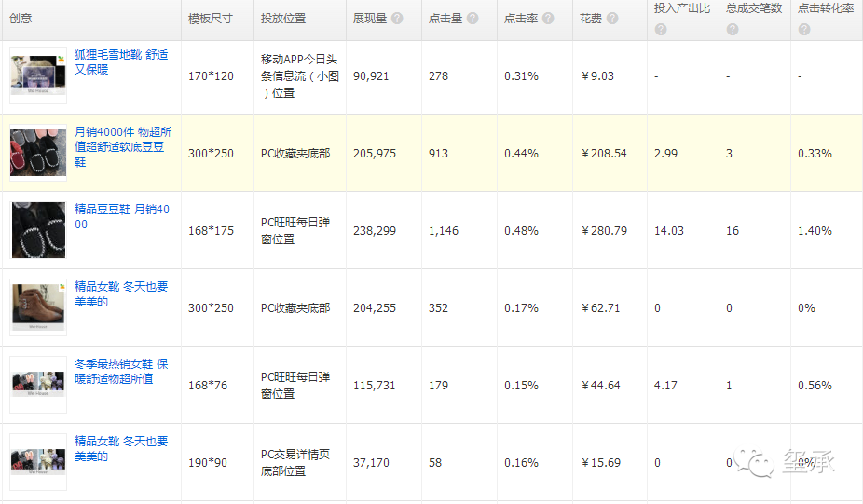This screenshot has height=504, width=863.
Task: Click help icon under 点击转化率 header
Action: click(804, 29)
